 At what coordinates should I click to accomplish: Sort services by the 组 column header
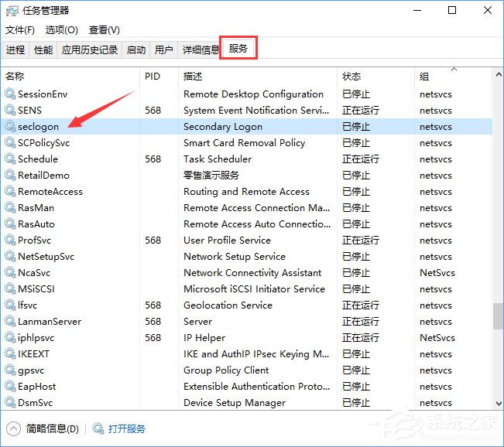coord(453,77)
